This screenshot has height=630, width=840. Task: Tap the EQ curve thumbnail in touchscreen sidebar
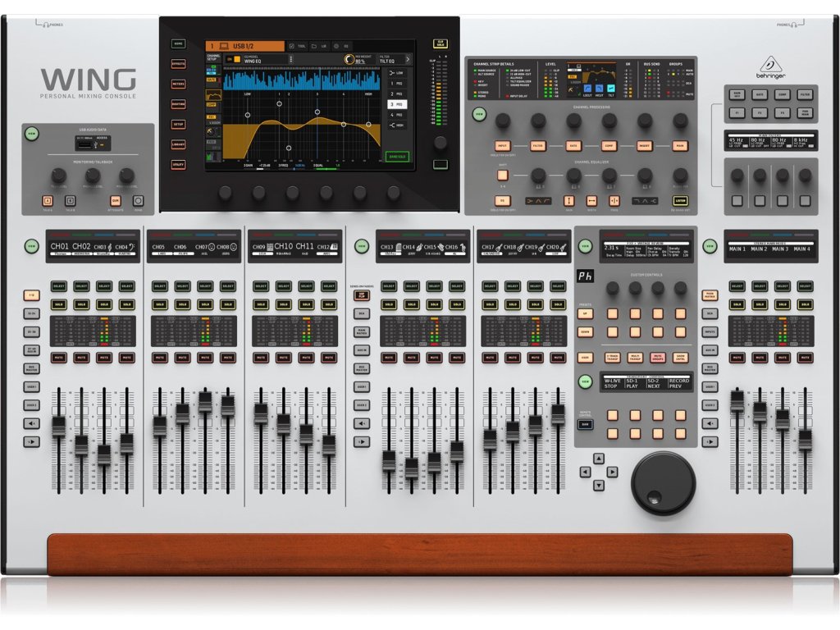click(213, 95)
